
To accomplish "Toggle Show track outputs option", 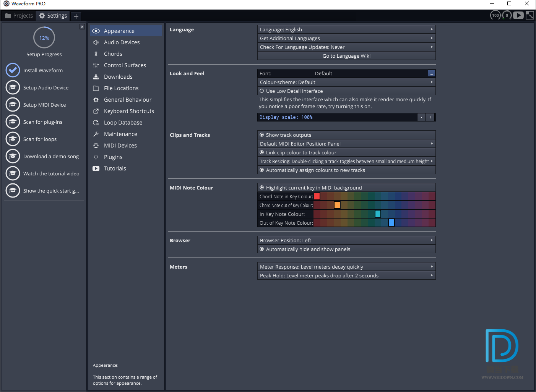I will pos(346,135).
